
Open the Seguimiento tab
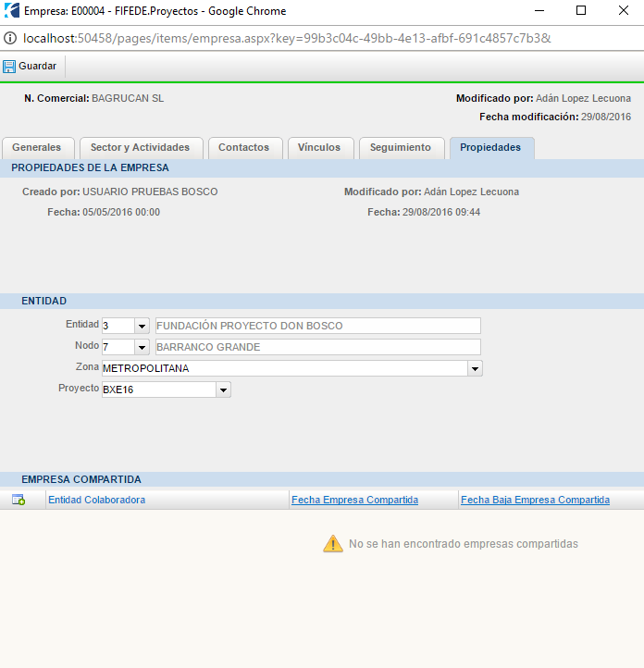(x=402, y=148)
